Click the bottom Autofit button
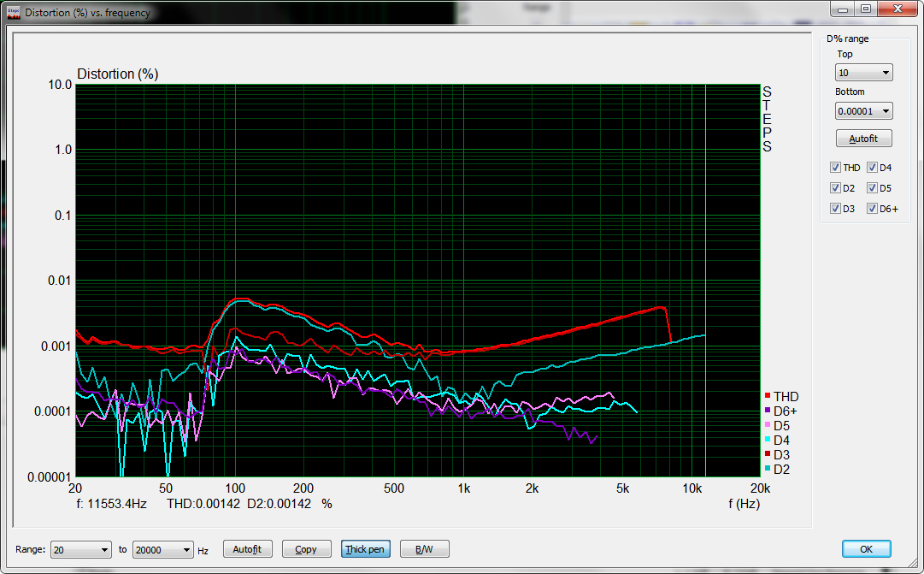The width and height of the screenshot is (924, 574). click(247, 549)
